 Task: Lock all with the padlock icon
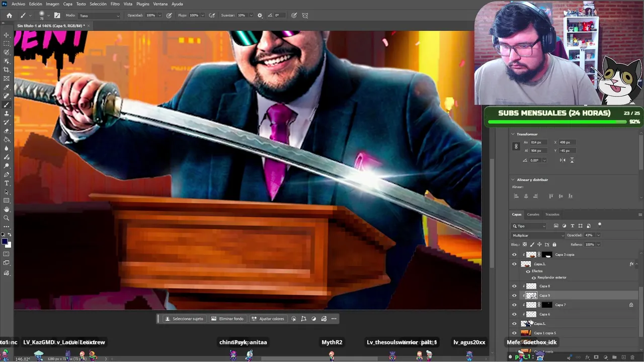click(555, 244)
